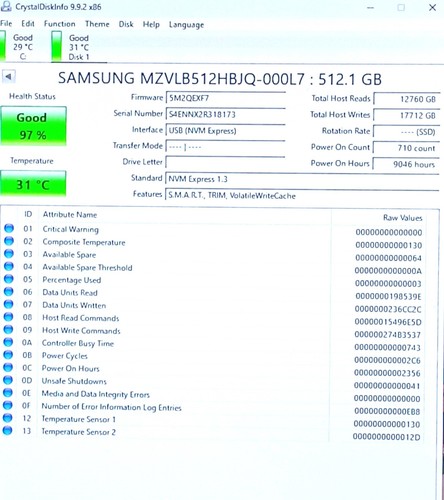Click the blue status icon for Temperature Sensor 1
The height and width of the screenshot is (500, 444).
7,418
